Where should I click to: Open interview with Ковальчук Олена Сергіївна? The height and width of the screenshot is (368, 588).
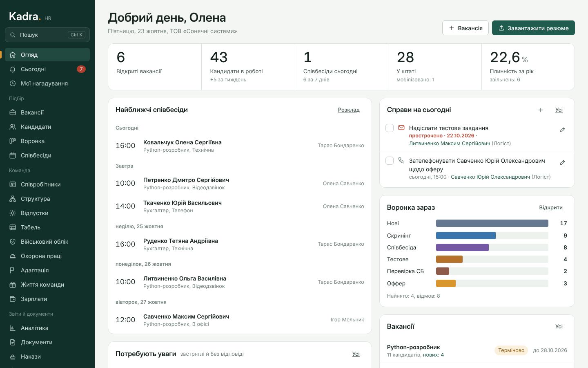[x=240, y=146]
